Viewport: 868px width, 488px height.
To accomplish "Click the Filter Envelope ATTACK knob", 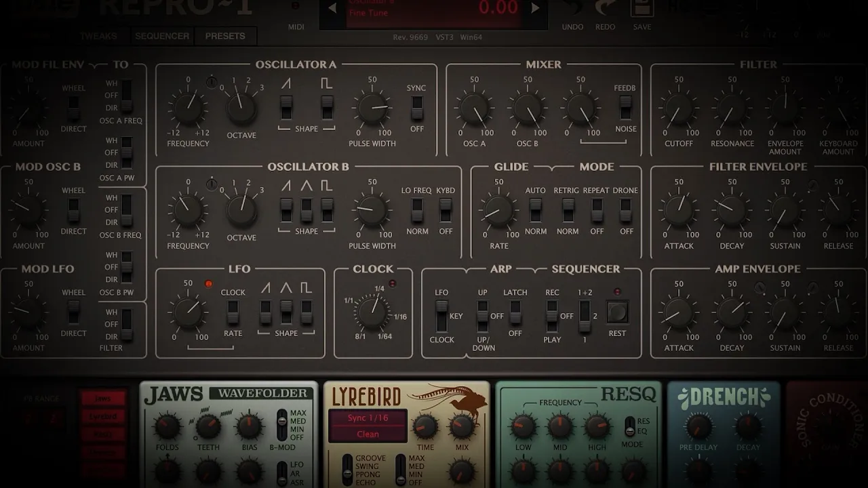I will (x=678, y=211).
